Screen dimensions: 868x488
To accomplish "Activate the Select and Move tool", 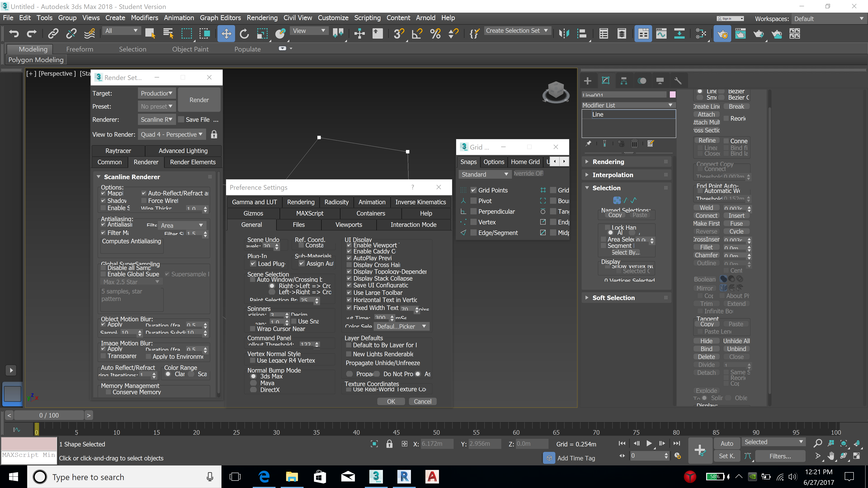I will coord(226,33).
